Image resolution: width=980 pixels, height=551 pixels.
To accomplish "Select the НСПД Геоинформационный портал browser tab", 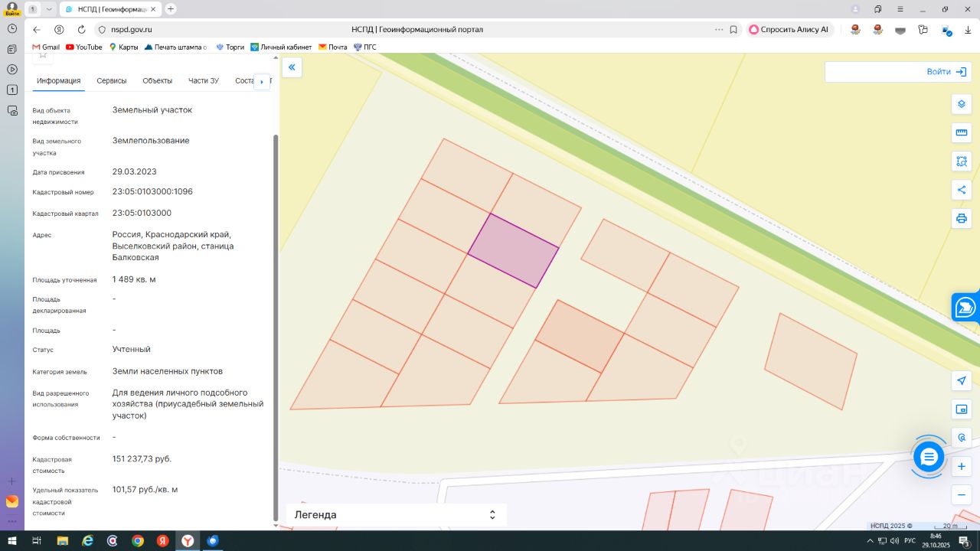I will tap(109, 9).
